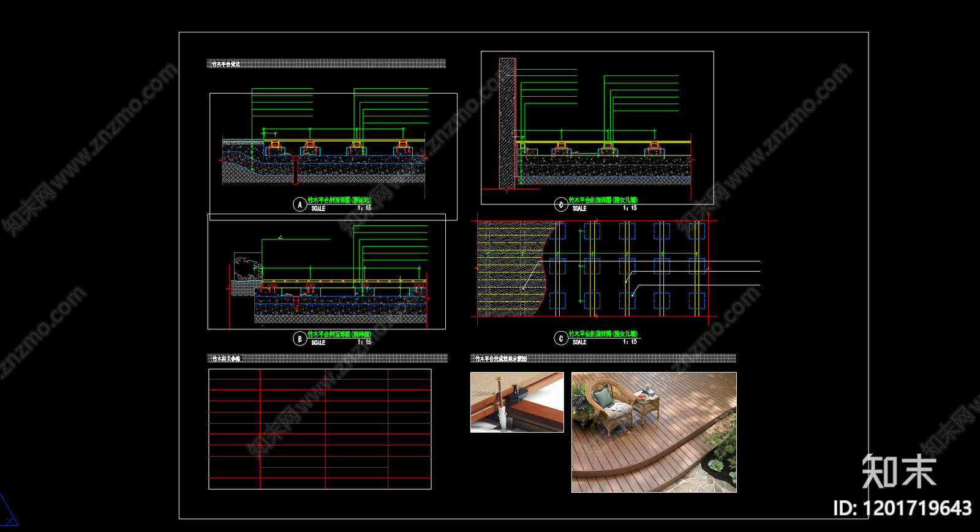The image size is (980, 532).
Task: Select marker C below the joist plan view
Action: tap(560, 339)
